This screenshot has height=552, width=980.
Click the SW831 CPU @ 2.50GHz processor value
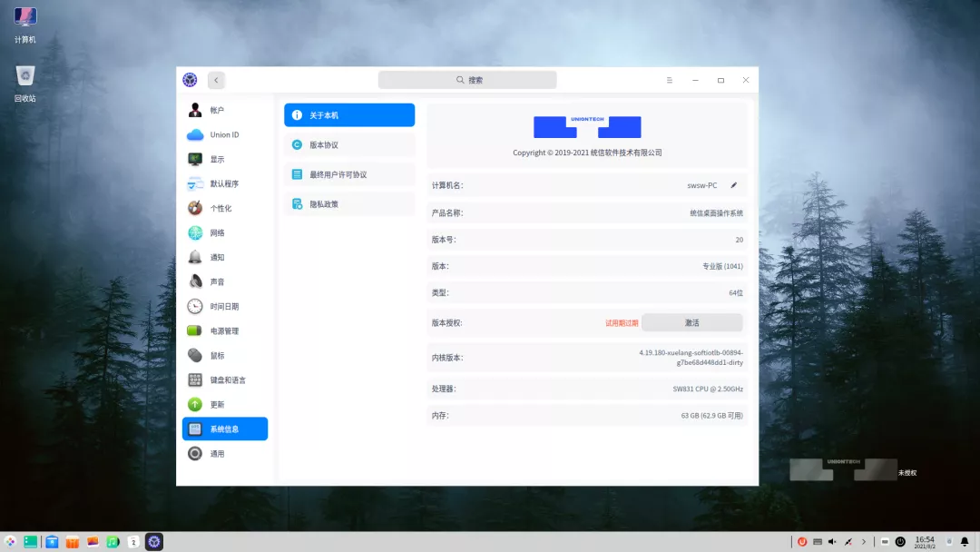click(x=708, y=389)
